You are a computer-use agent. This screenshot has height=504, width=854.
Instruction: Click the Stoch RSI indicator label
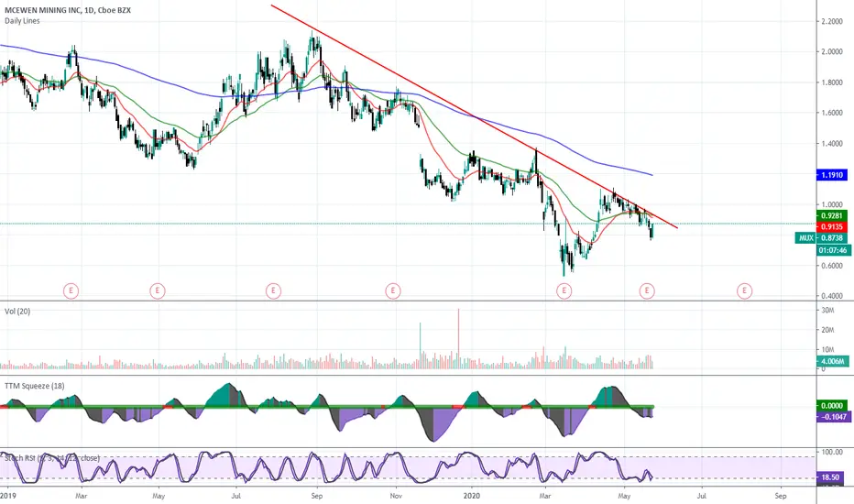pyautogui.click(x=52, y=457)
